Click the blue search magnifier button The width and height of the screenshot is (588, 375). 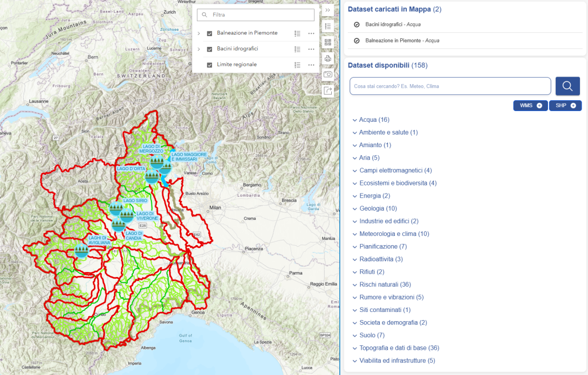pyautogui.click(x=568, y=86)
